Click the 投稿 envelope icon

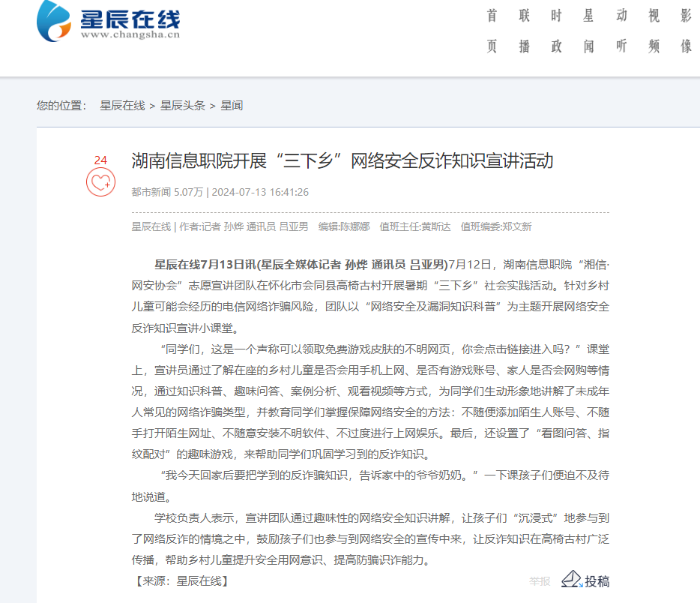click(x=571, y=580)
